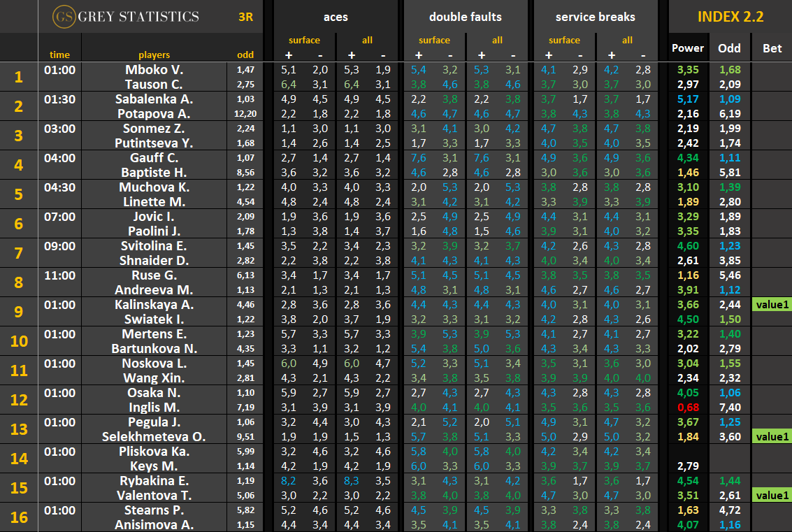Click the INDEX 2.2 header

(x=730, y=17)
